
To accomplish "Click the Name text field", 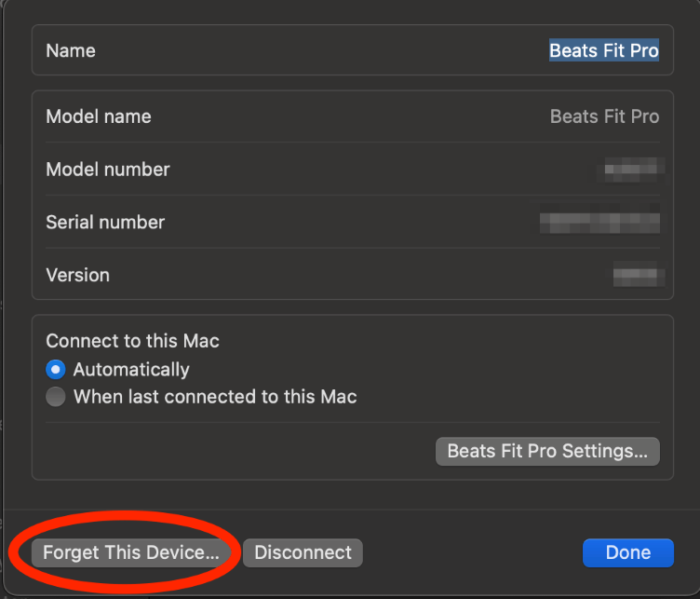I will click(x=603, y=50).
